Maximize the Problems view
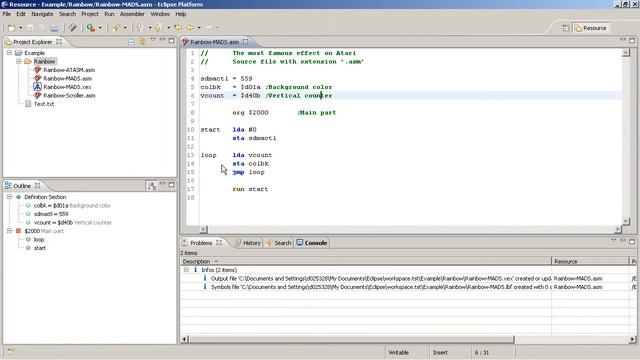This screenshot has width=640, height=360. 632,241
